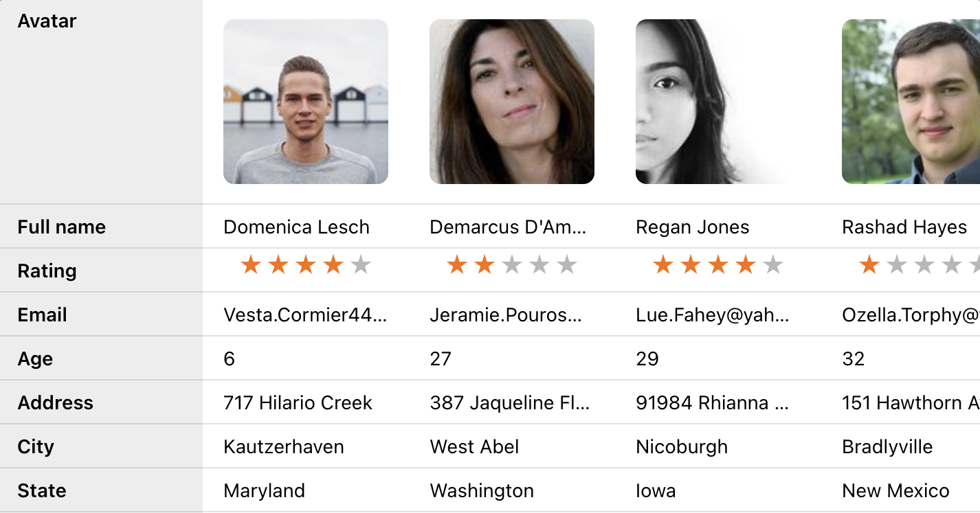Viewport: 980px width, 513px height.
Task: Click the Kautzerhaven city cell
Action: (x=284, y=447)
